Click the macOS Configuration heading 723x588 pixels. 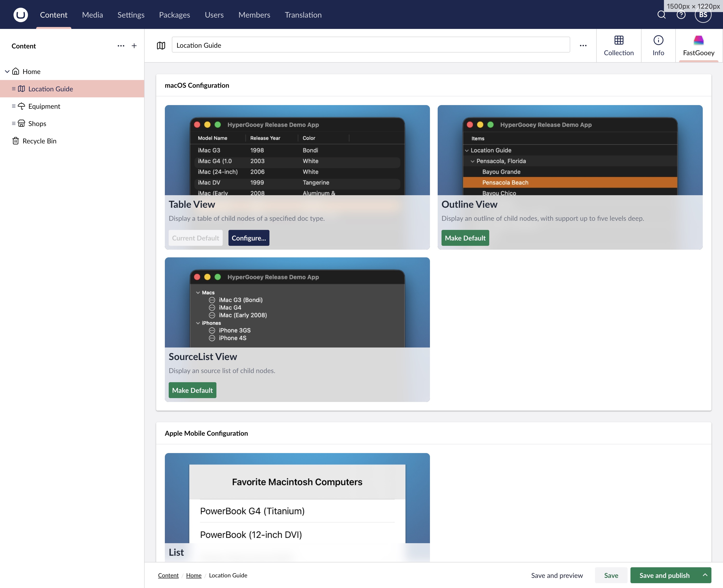[197, 85]
